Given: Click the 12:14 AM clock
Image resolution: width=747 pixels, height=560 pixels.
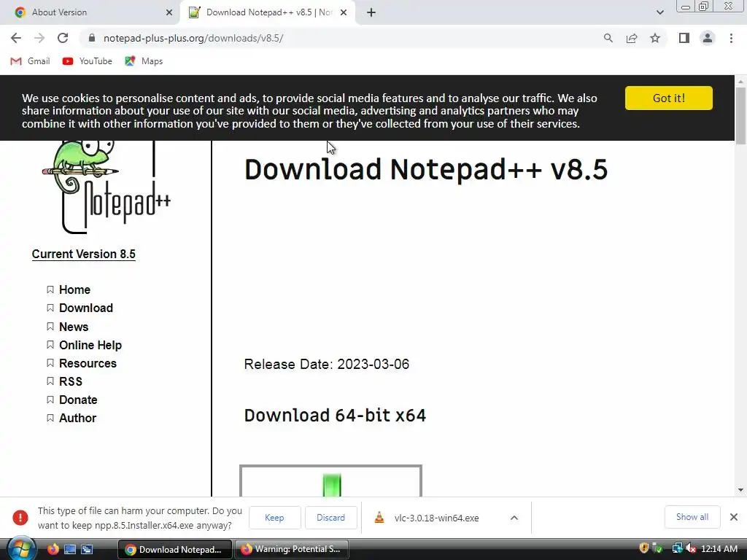Looking at the screenshot, I should click(719, 549).
